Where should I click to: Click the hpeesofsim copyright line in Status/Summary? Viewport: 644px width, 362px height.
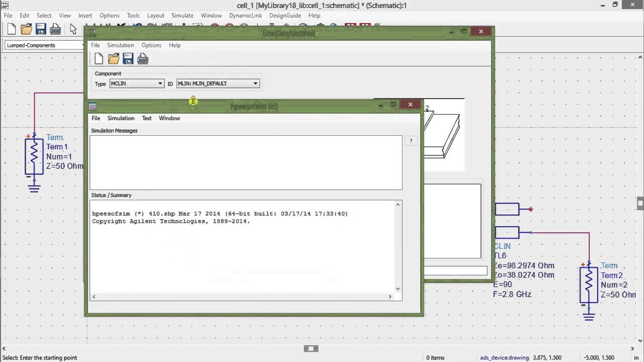coord(171,221)
